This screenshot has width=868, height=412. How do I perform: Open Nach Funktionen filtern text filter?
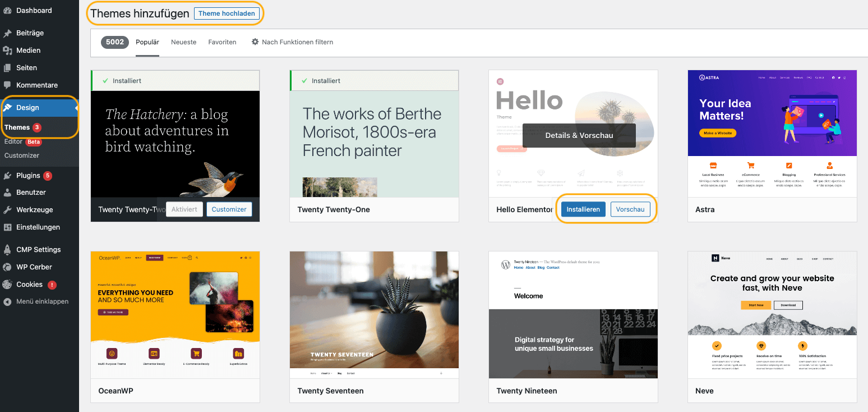[x=298, y=42]
